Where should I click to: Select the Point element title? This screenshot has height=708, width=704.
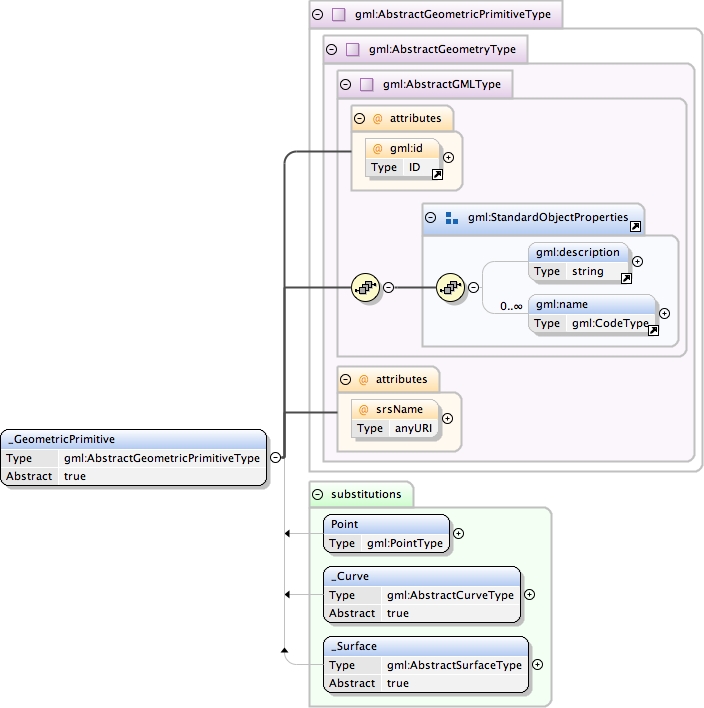coord(345,524)
